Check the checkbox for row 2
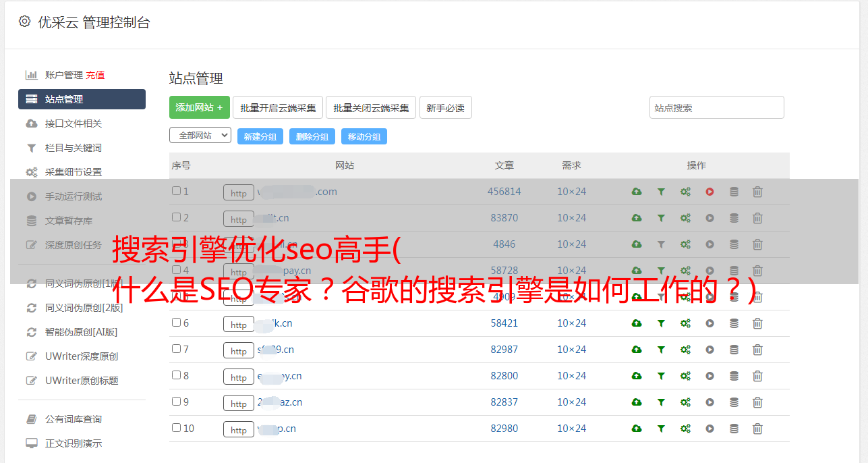 (176, 217)
